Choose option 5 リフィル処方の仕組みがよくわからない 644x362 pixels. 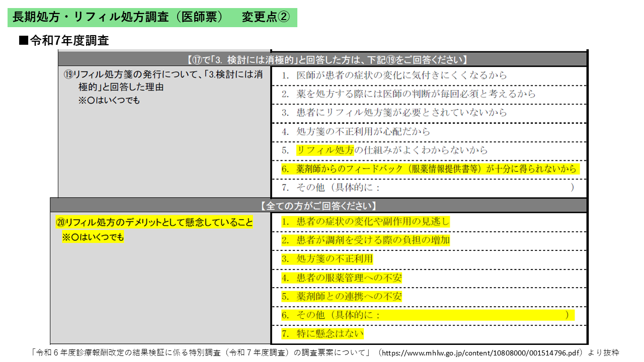pyautogui.click(x=384, y=150)
